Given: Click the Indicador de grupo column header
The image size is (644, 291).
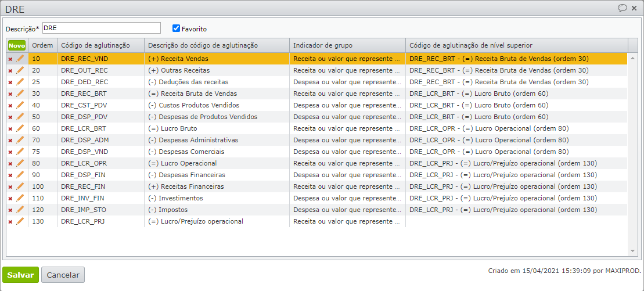Looking at the screenshot, I should pyautogui.click(x=323, y=45).
